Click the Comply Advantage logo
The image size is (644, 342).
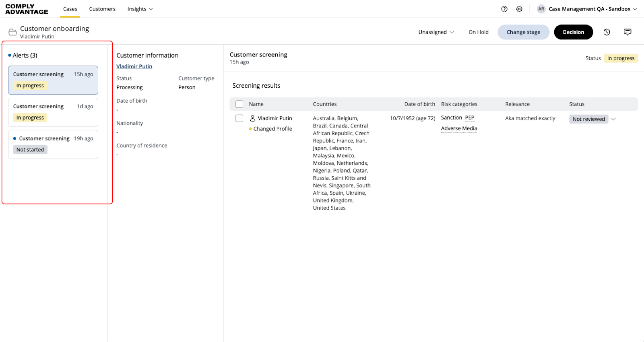tap(27, 9)
